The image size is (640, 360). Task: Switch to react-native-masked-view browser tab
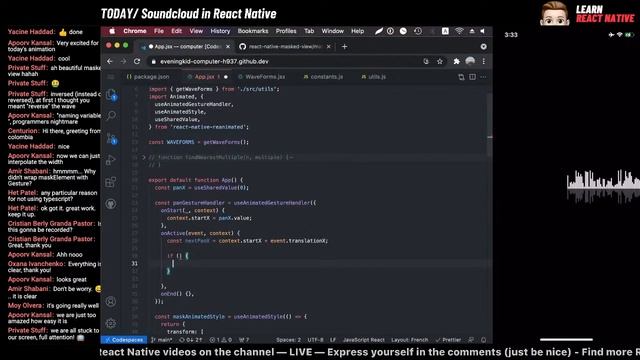[x=284, y=47]
